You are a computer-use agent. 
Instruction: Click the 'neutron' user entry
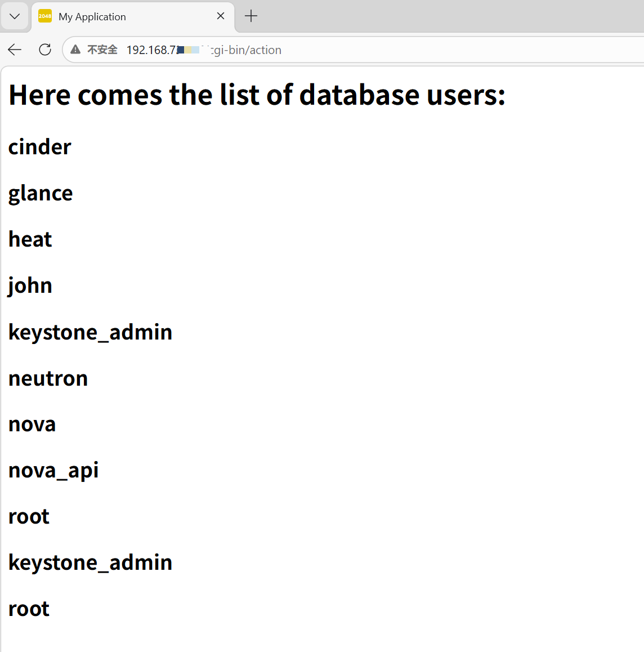click(x=48, y=378)
